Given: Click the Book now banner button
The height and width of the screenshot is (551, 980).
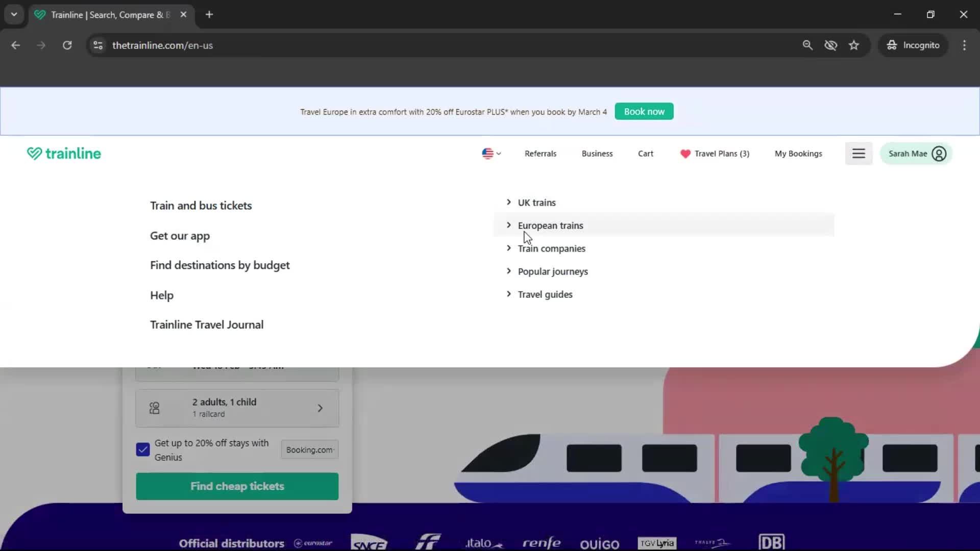Looking at the screenshot, I should (644, 111).
